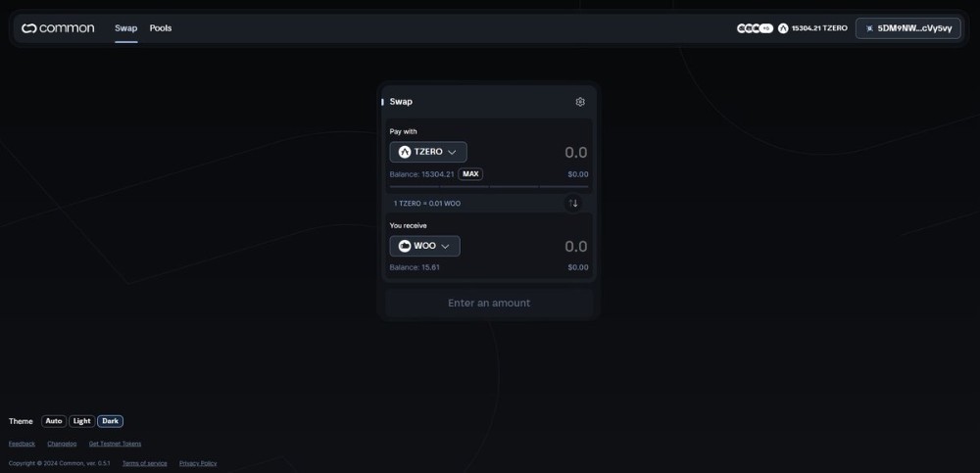Open the Feedback link
Image resolution: width=980 pixels, height=473 pixels.
point(22,444)
